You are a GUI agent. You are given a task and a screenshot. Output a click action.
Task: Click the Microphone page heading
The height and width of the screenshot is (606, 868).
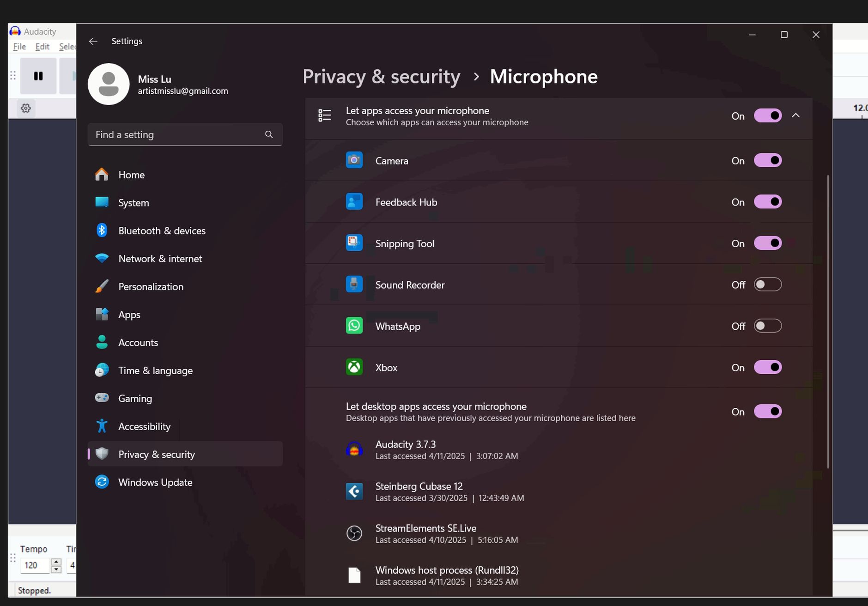coord(544,77)
